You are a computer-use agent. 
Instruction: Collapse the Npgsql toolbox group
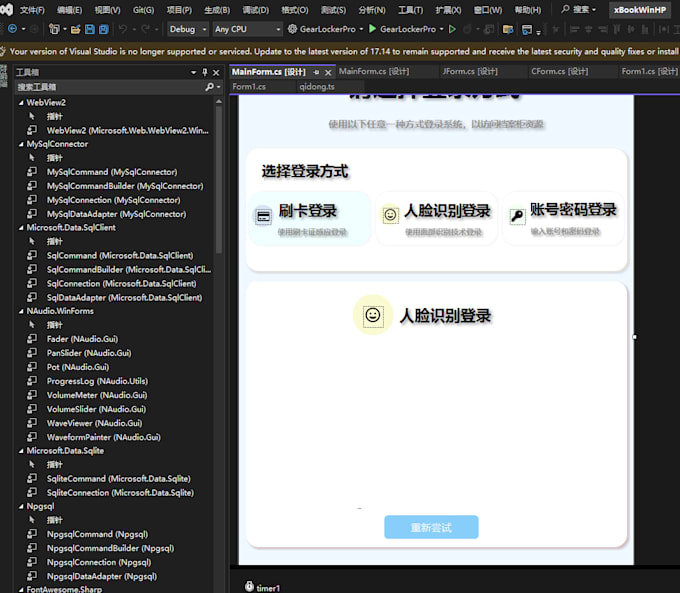[x=21, y=506]
